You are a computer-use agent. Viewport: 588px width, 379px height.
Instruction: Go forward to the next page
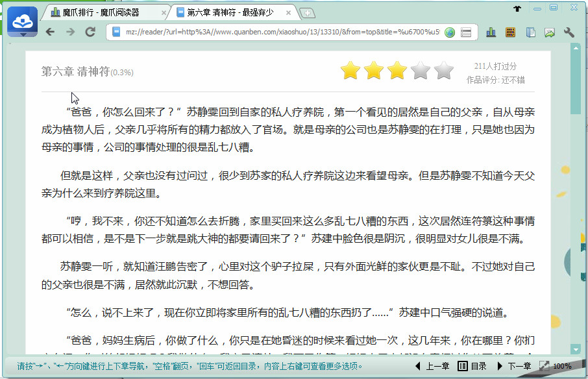(70, 32)
